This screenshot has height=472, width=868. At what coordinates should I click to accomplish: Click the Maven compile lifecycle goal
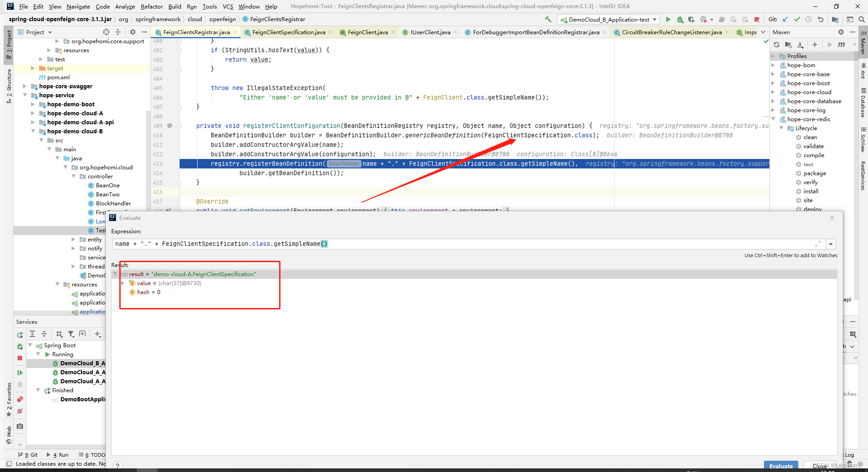814,155
